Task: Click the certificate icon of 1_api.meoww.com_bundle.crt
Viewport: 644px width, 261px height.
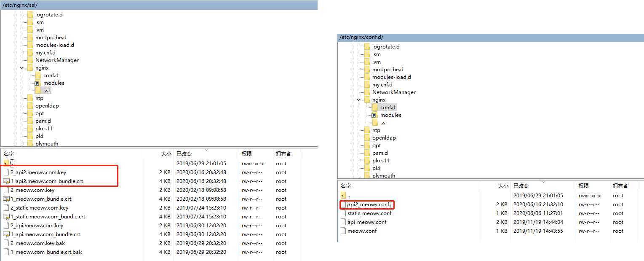Action: pyautogui.click(x=6, y=234)
